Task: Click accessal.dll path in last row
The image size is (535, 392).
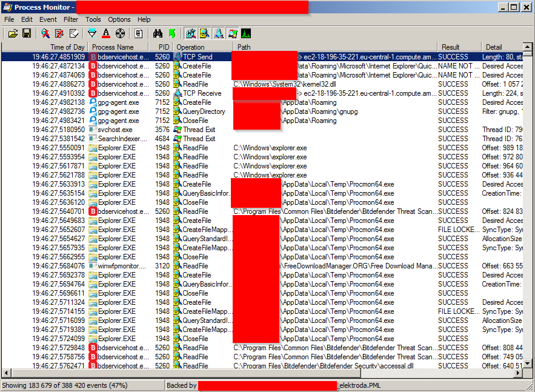Action: pyautogui.click(x=323, y=366)
